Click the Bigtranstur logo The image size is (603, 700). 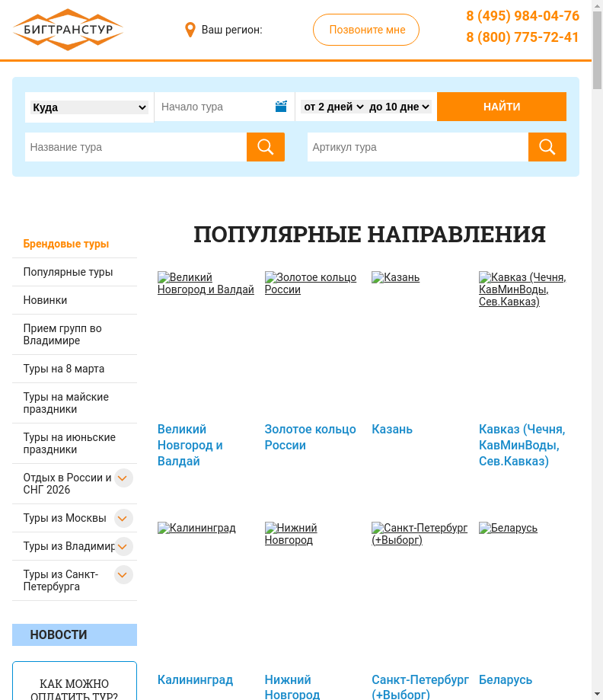(68, 30)
